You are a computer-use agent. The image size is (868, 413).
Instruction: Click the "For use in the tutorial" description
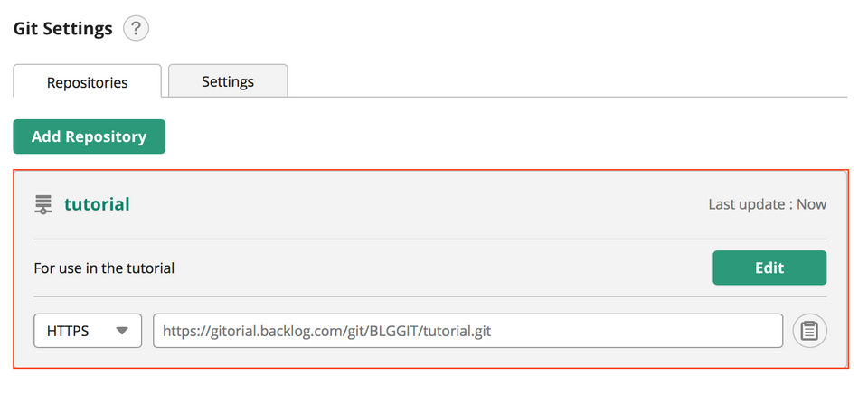pyautogui.click(x=104, y=268)
